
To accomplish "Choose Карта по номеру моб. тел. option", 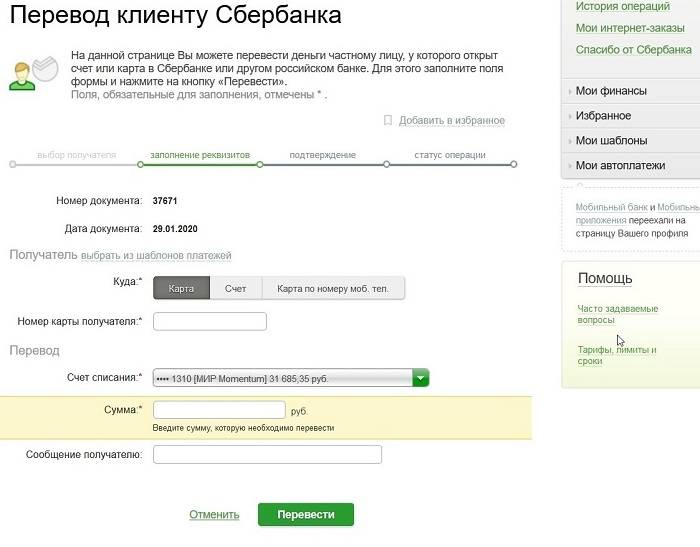I will (333, 288).
